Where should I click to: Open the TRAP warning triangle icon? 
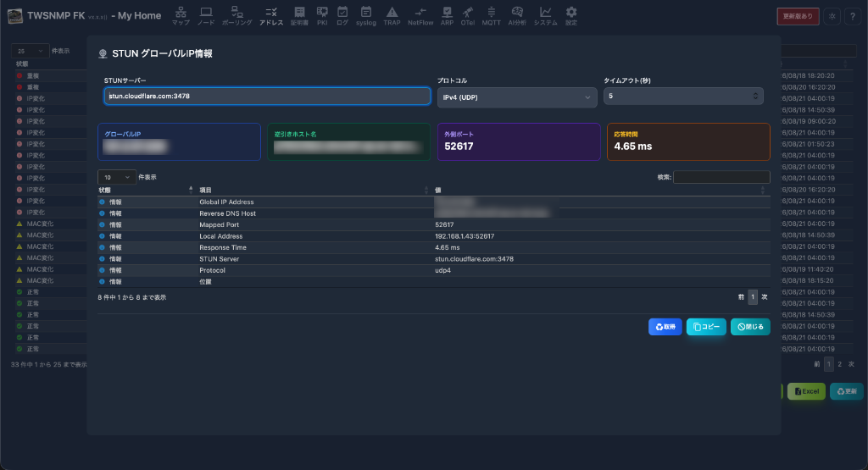coord(392,15)
